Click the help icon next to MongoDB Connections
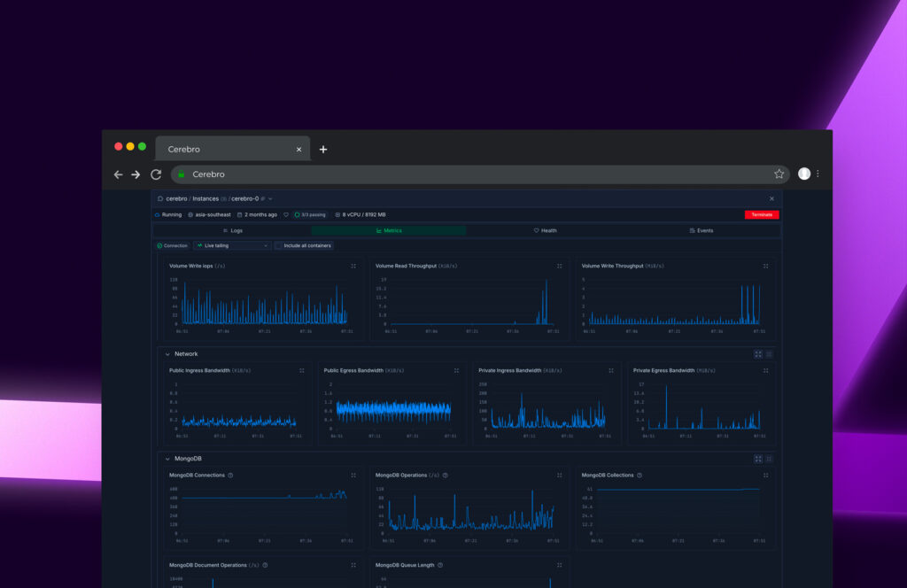 pyautogui.click(x=230, y=476)
